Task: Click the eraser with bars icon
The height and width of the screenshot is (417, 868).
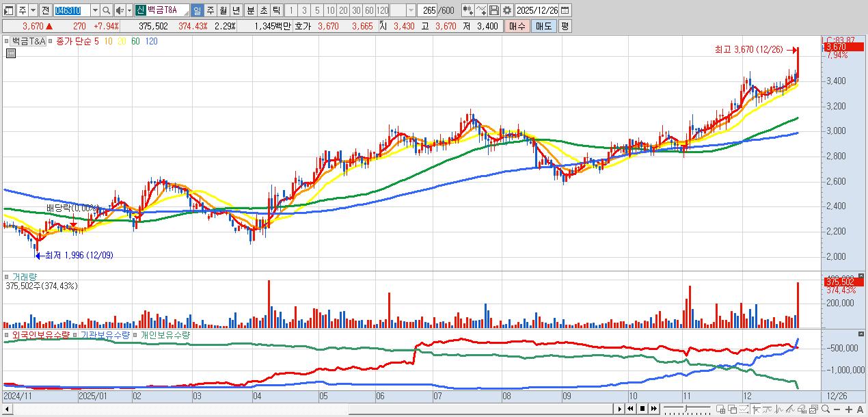Action: tap(802, 409)
